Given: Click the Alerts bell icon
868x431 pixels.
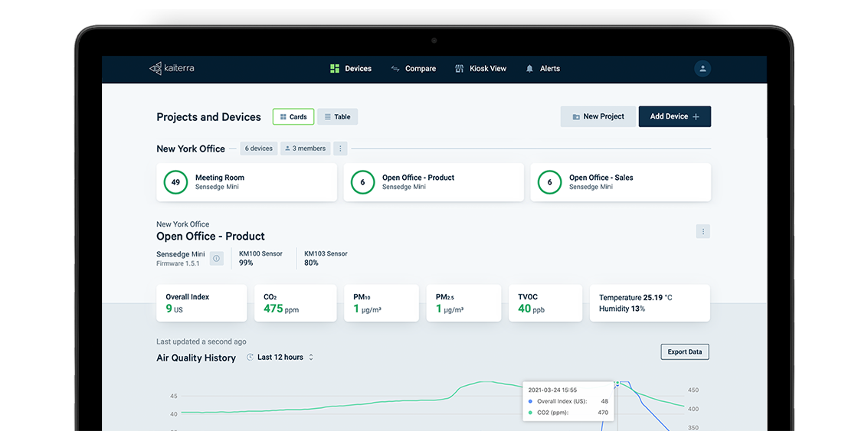Looking at the screenshot, I should [x=530, y=69].
